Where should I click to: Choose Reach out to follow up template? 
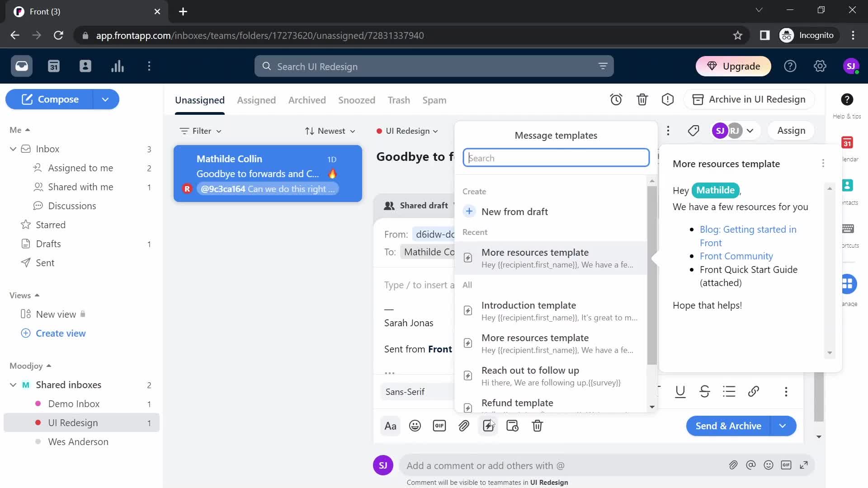tap(551, 376)
